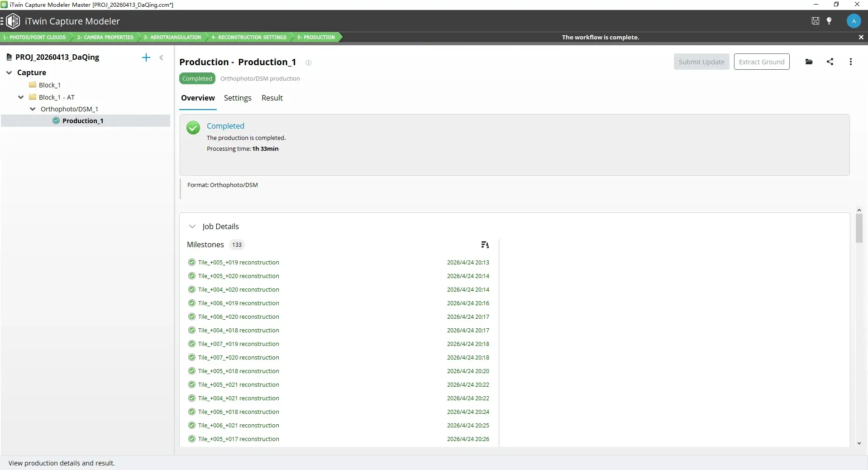Show production info via the info icon
Image resolution: width=868 pixels, height=470 pixels.
click(308, 62)
